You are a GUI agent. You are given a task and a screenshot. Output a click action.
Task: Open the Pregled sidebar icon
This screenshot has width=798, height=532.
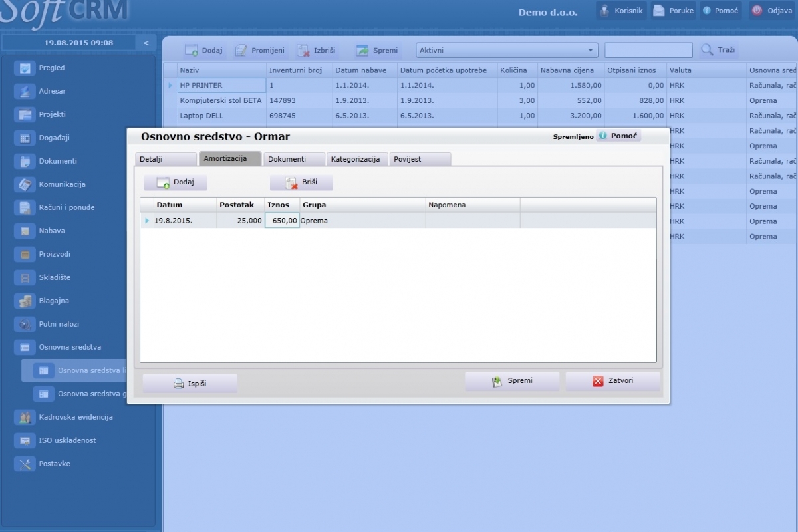pos(25,68)
